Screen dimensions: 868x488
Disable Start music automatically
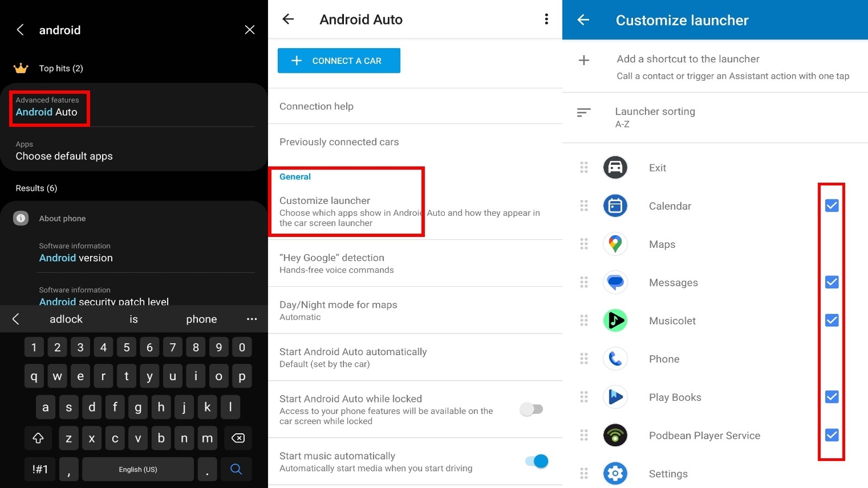535,461
